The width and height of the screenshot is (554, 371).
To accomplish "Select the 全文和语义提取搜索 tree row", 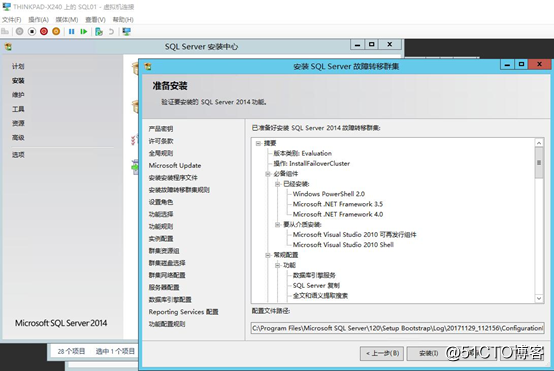I will (x=320, y=296).
